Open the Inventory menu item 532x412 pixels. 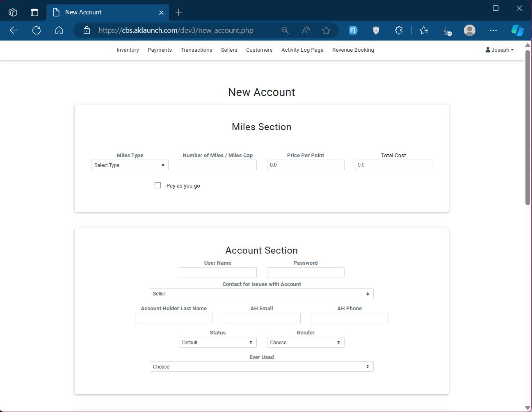(x=128, y=50)
